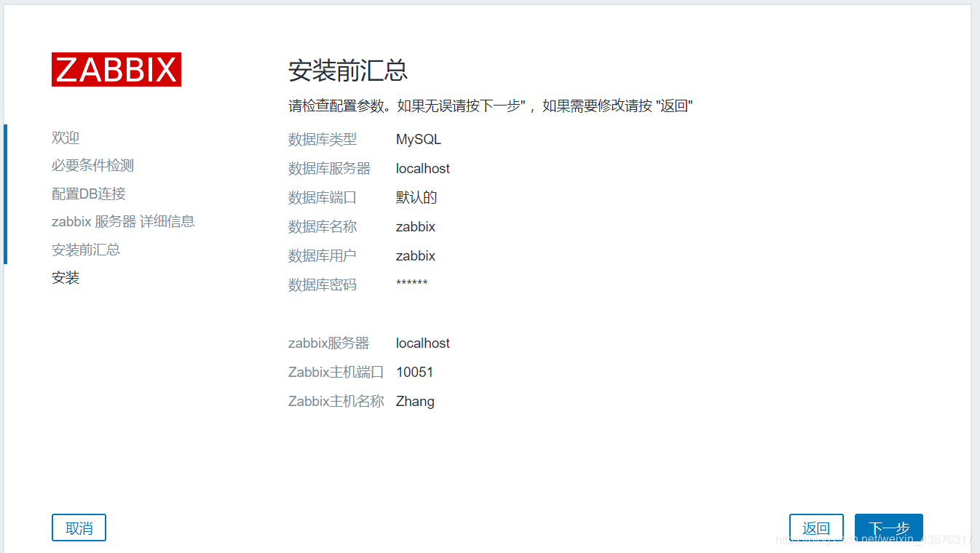Click the 下一步 button to proceed
Image resolution: width=980 pixels, height=553 pixels.
888,527
